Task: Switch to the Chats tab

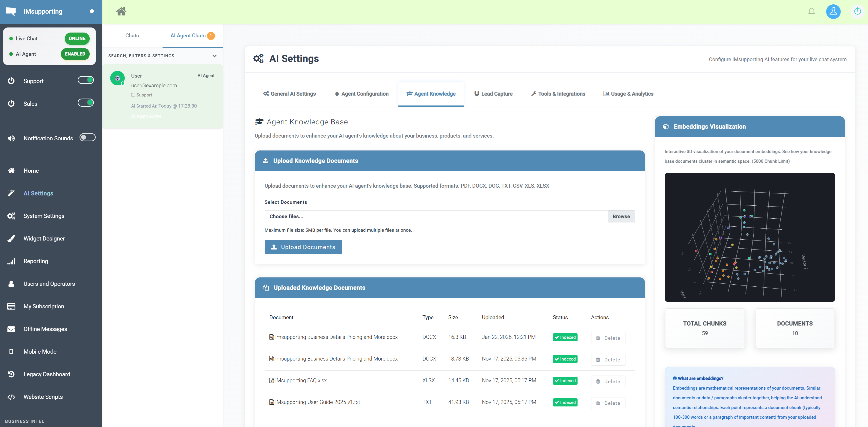Action: pos(132,35)
